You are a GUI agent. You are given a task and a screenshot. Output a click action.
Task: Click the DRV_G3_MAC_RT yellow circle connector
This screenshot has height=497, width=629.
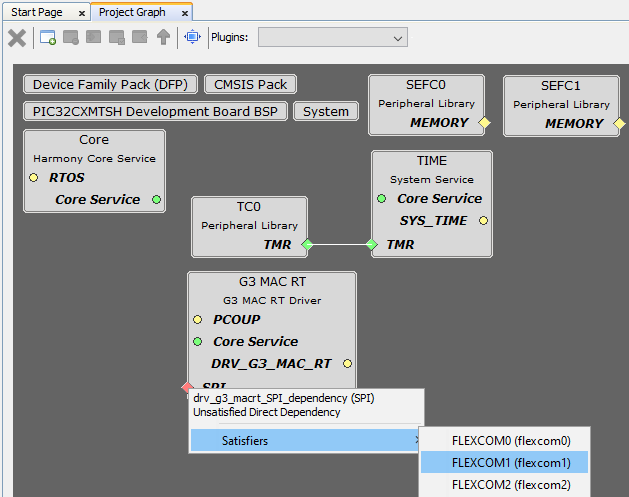pyautogui.click(x=347, y=363)
